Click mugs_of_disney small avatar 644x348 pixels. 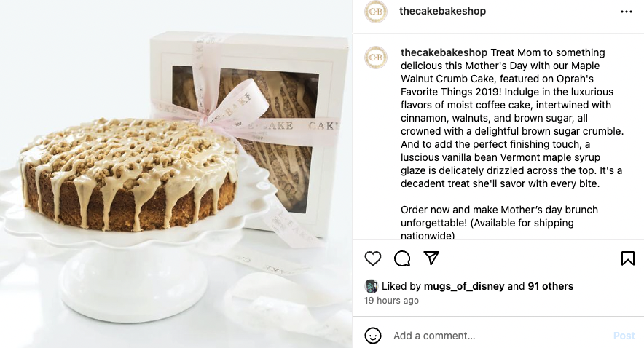click(372, 286)
